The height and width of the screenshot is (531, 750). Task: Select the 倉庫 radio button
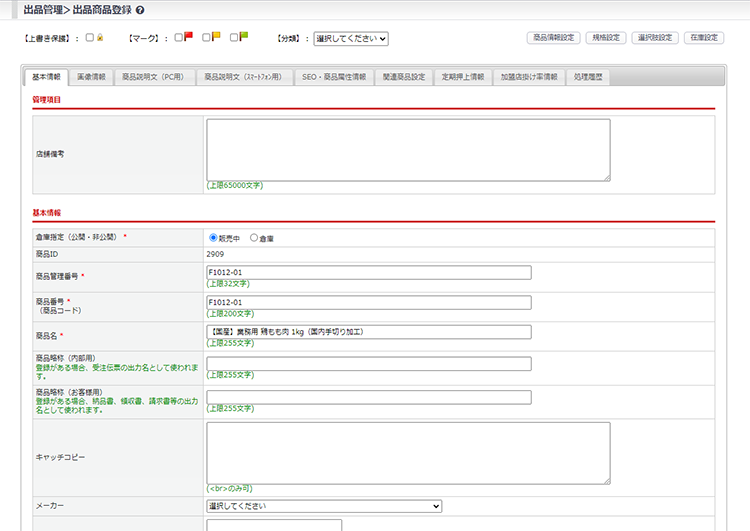[254, 238]
